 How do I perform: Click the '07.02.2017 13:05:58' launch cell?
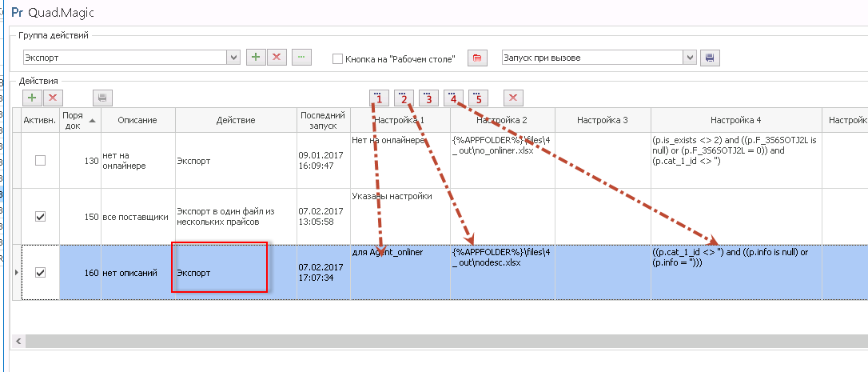(x=323, y=217)
